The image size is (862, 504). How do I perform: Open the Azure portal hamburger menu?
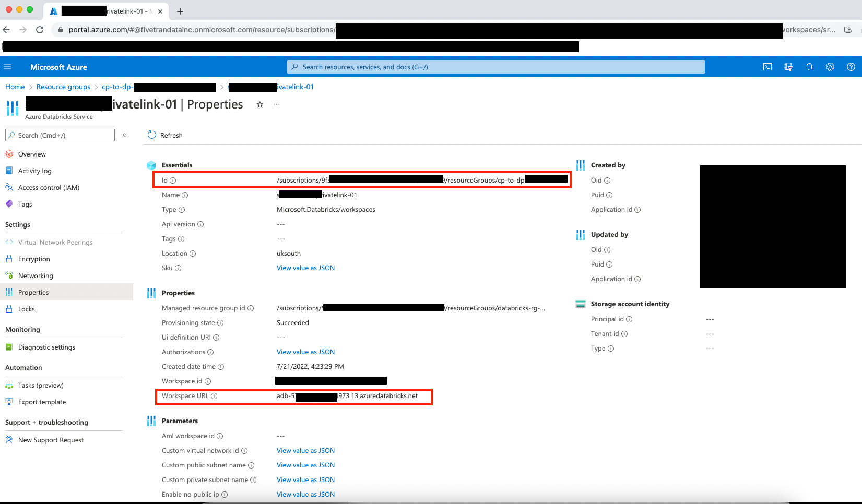tap(7, 67)
